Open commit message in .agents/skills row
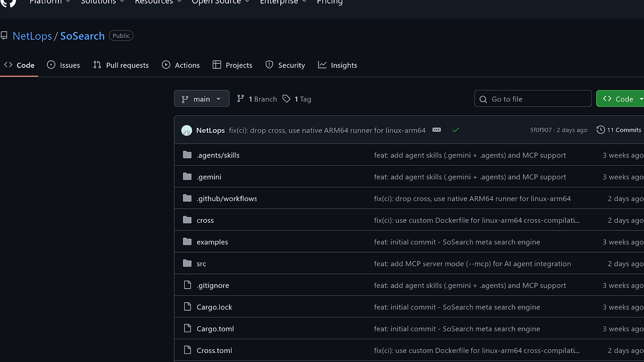 click(x=470, y=155)
